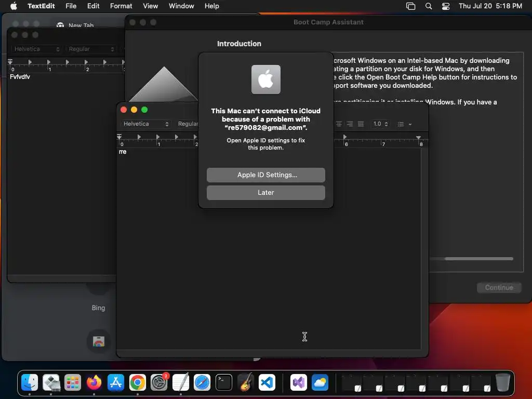
Task: Open Control Center in menu bar
Action: pos(445,6)
